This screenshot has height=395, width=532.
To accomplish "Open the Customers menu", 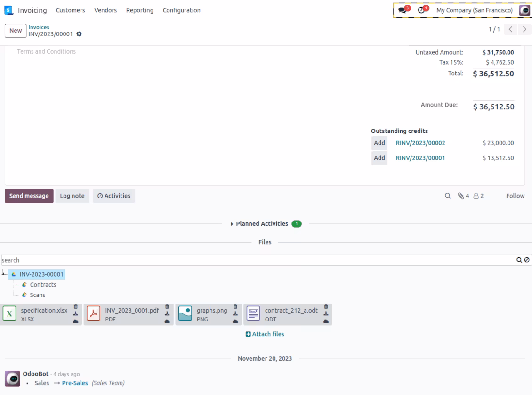I will [70, 10].
